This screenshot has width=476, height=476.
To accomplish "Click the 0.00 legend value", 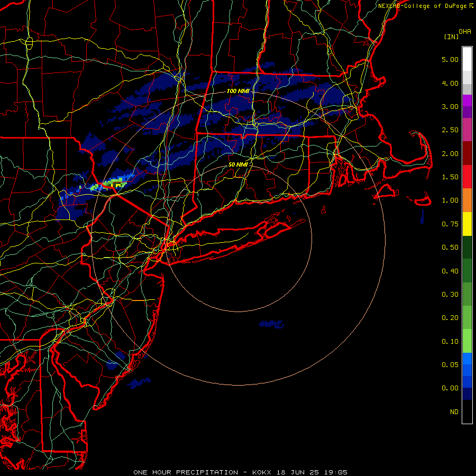I will (450, 388).
